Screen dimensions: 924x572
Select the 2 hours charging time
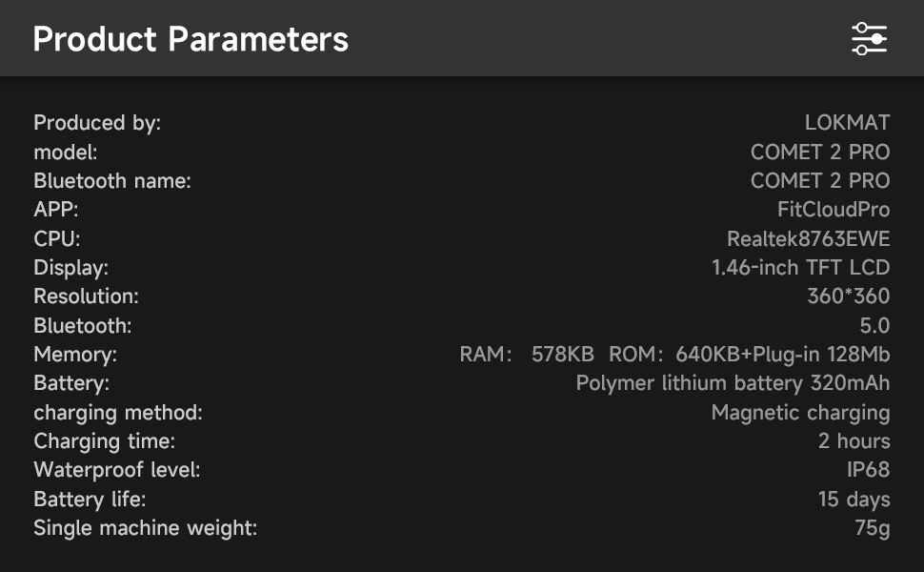(x=854, y=441)
